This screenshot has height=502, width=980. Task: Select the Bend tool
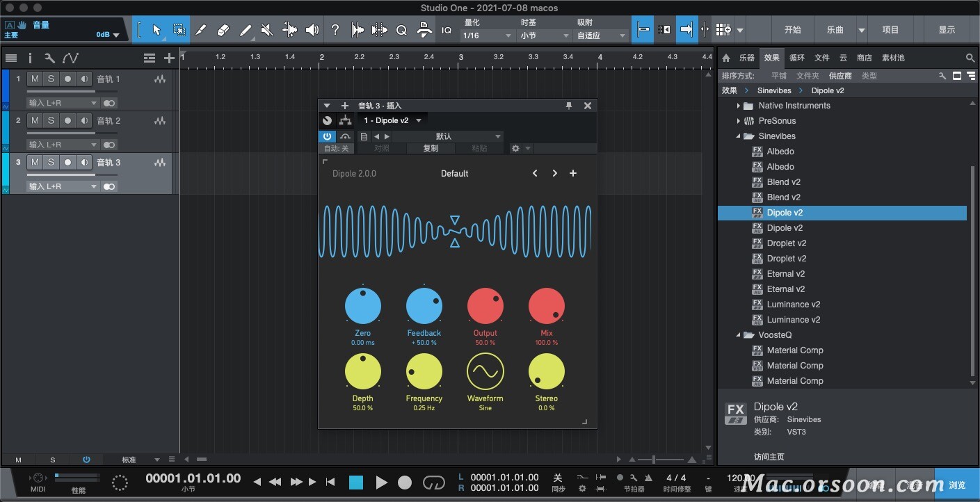pos(289,30)
